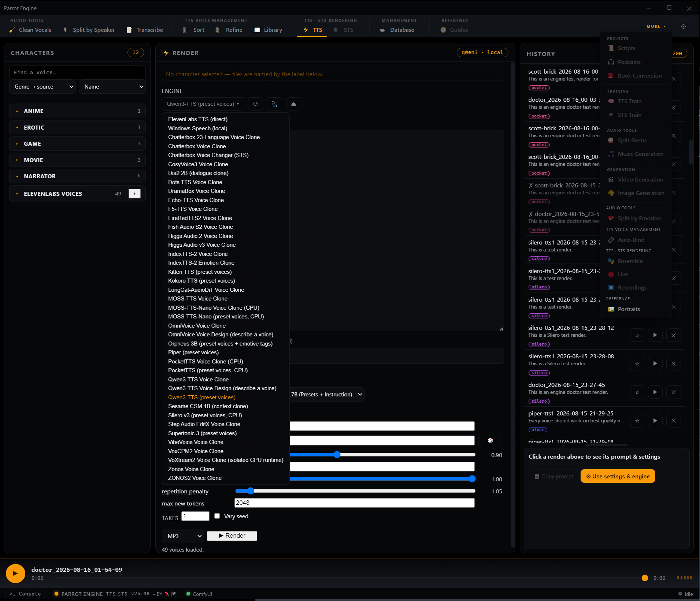700x601 pixels.
Task: Expand the ANIME character group
Action: [77, 111]
